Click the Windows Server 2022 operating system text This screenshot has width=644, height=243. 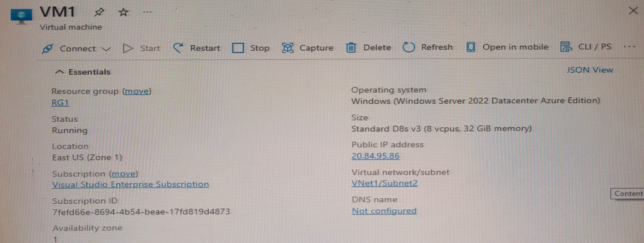coord(475,101)
